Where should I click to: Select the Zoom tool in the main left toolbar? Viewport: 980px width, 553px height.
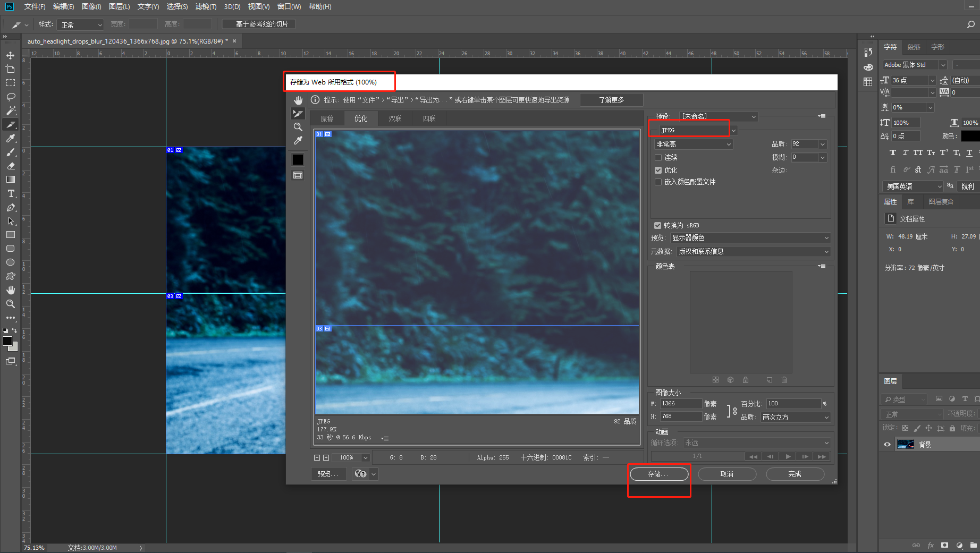(10, 304)
